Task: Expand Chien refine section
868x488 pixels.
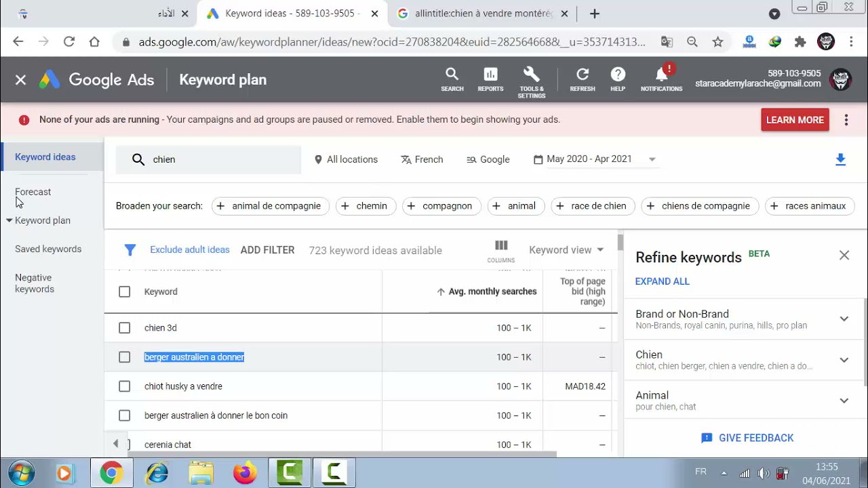Action: [844, 360]
